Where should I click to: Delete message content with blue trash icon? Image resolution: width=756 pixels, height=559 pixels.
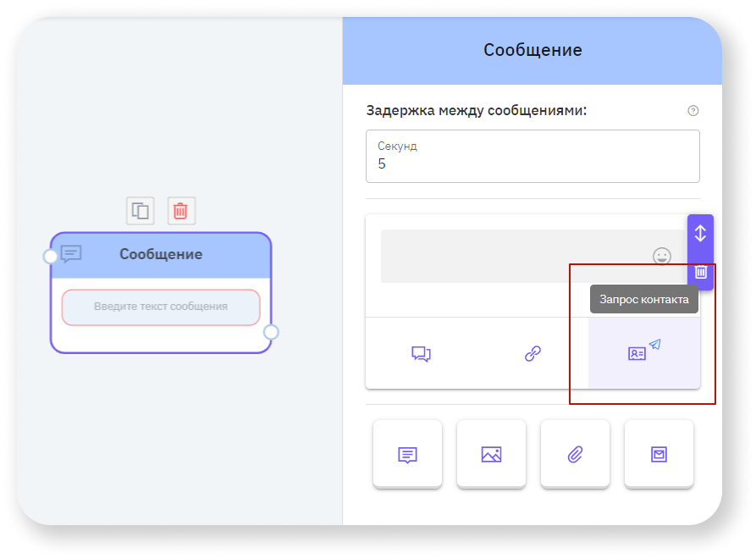click(700, 273)
